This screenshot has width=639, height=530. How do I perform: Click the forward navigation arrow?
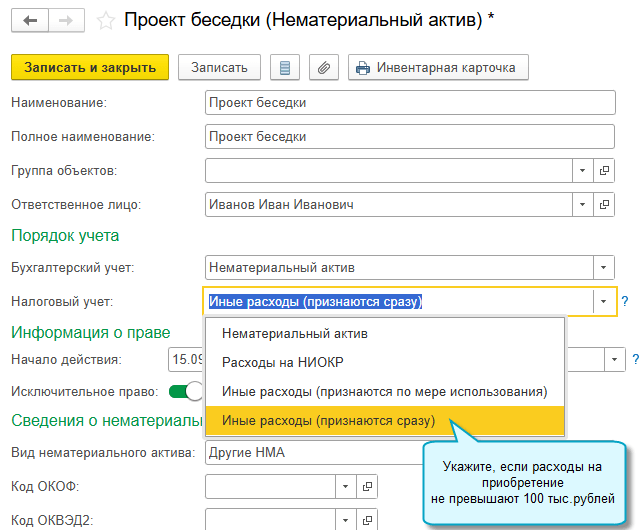(x=64, y=19)
